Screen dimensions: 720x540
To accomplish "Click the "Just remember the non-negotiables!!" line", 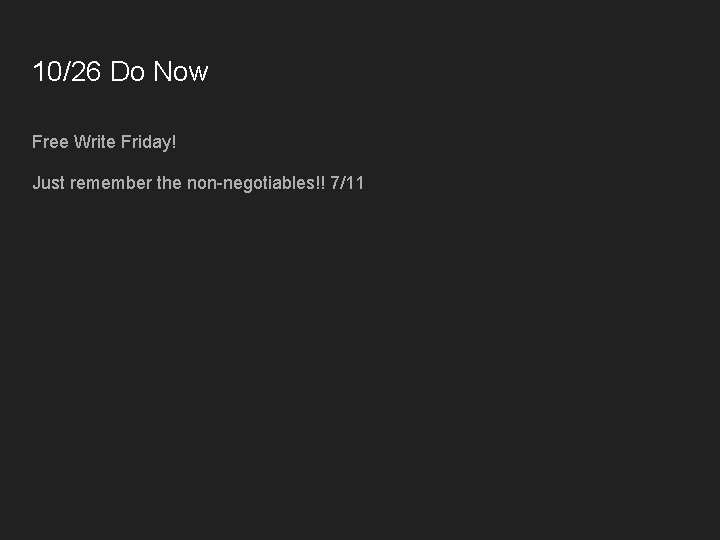I will [178, 183].
